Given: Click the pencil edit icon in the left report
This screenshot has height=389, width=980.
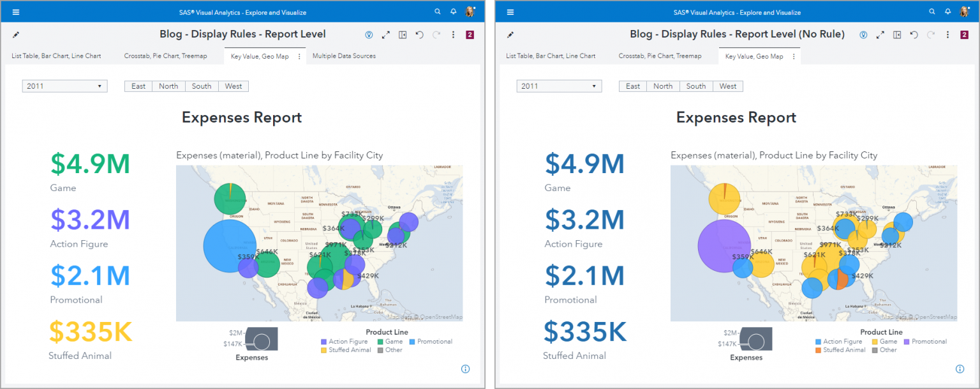Looking at the screenshot, I should tap(16, 34).
